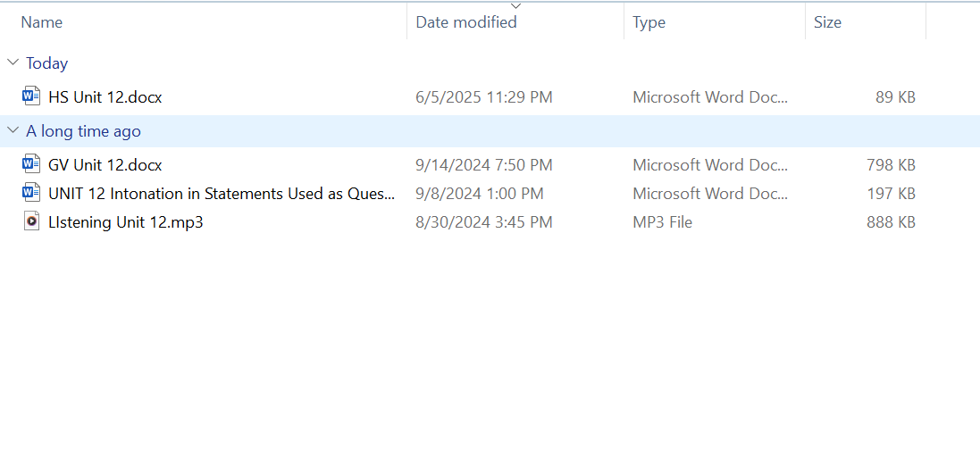Viewport: 980px width, 458px height.
Task: Click the MP3 File type cell
Action: [662, 221]
